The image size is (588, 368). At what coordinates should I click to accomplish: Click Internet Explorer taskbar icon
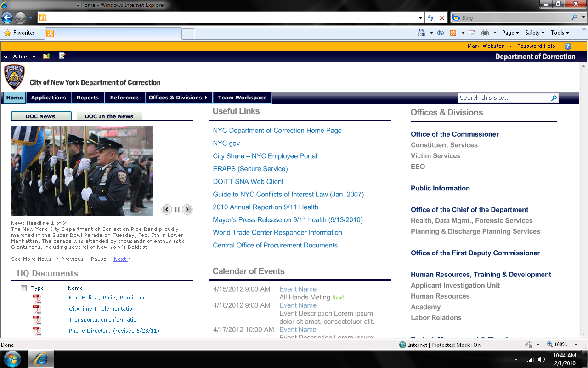(x=41, y=359)
